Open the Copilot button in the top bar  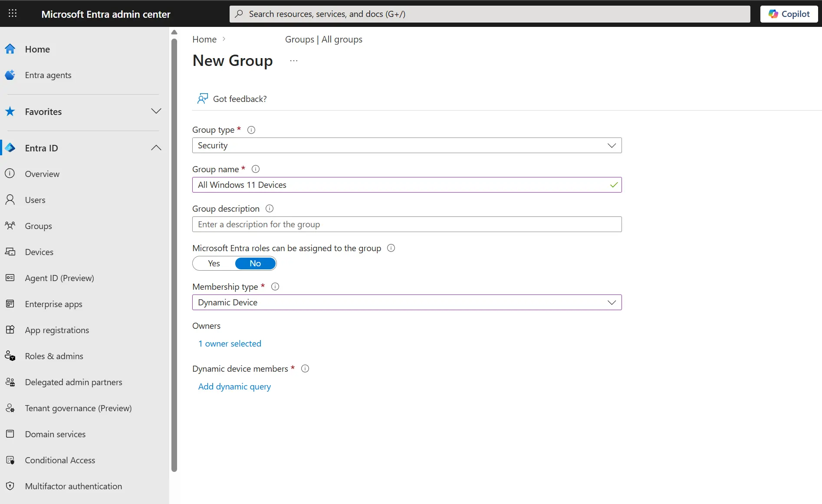[x=788, y=13]
